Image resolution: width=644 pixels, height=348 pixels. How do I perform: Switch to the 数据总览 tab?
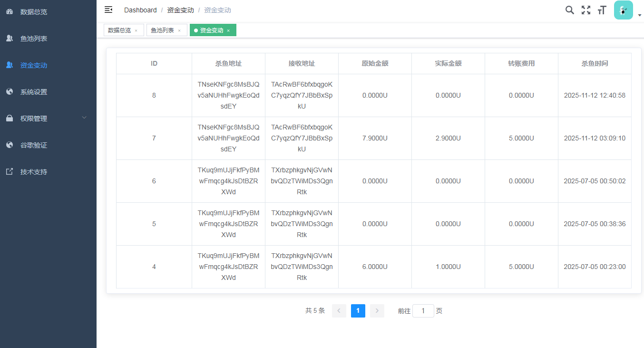119,30
